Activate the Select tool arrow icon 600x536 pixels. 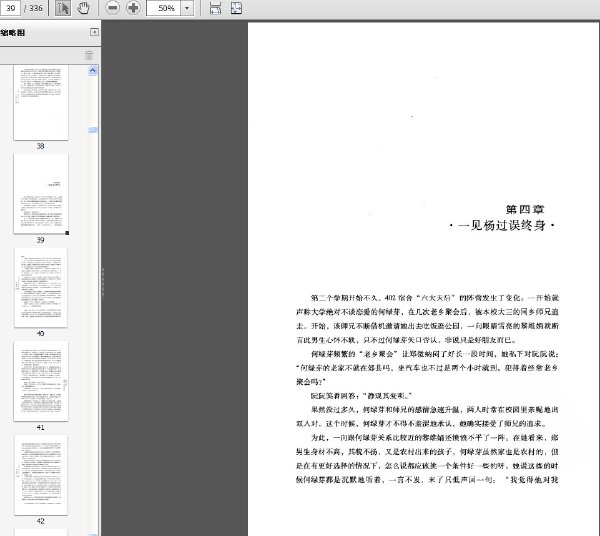63,8
